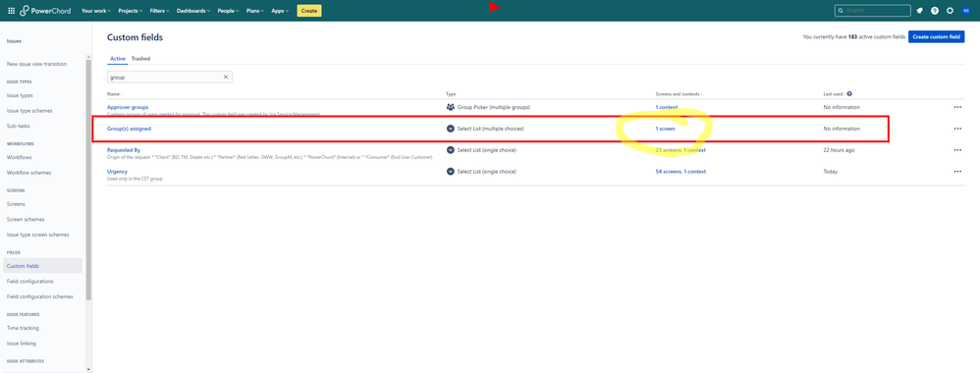Screen dimensions: 980x373
Task: Open more actions for Requested By
Action: pyautogui.click(x=957, y=150)
